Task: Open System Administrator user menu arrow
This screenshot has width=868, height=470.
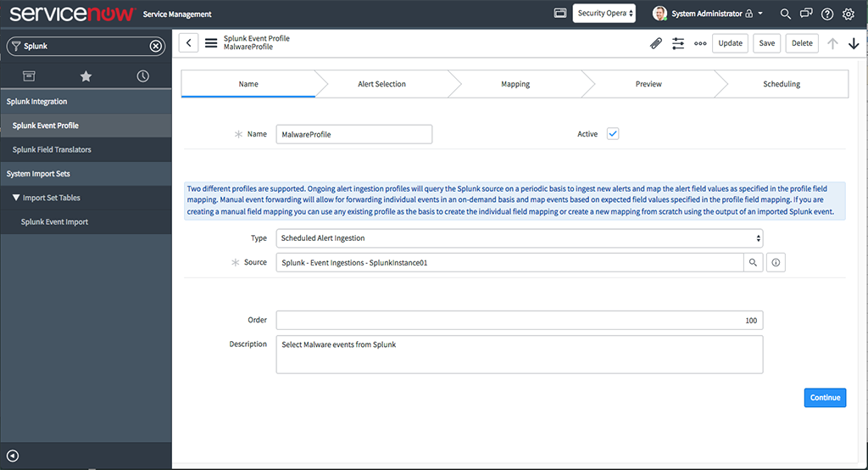Action: tap(760, 14)
